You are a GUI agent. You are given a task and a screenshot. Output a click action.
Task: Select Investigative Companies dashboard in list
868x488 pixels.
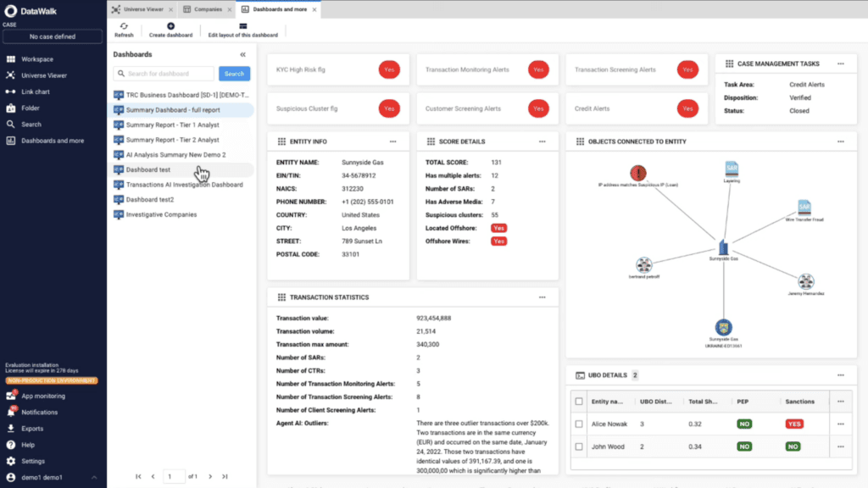click(161, 214)
